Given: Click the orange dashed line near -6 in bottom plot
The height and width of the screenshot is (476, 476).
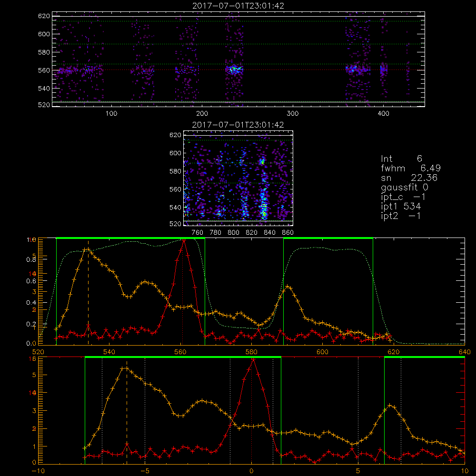Looking at the screenshot, I should pos(127,411).
